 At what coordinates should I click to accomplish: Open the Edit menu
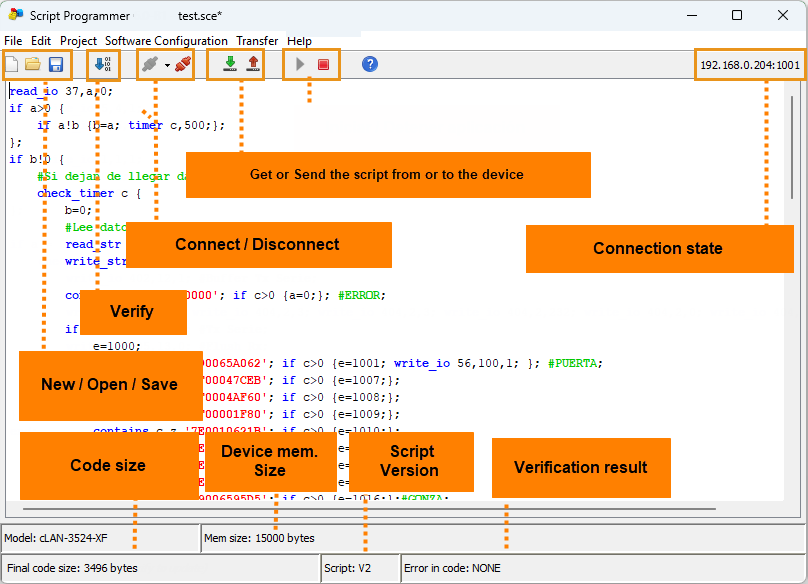41,41
